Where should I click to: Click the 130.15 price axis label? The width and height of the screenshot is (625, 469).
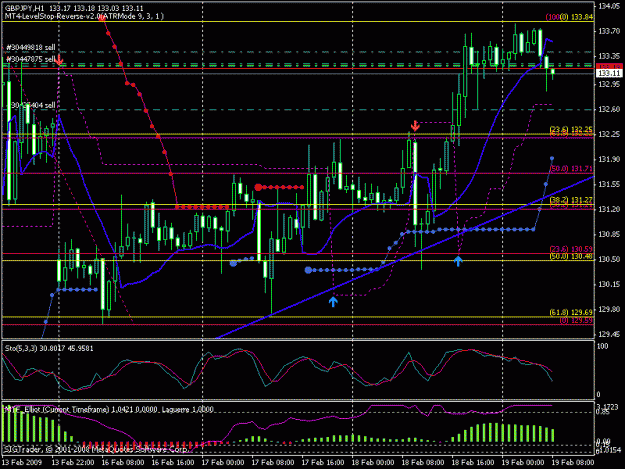[609, 285]
